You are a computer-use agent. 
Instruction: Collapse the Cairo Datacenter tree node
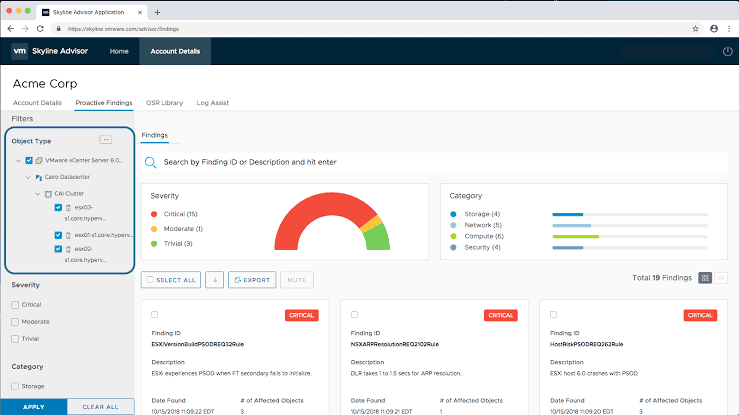(x=28, y=177)
